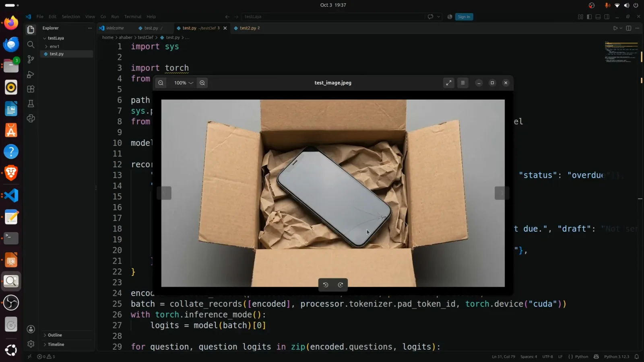Image resolution: width=644 pixels, height=362 pixels.
Task: Open the Help menu
Action: click(x=151, y=17)
